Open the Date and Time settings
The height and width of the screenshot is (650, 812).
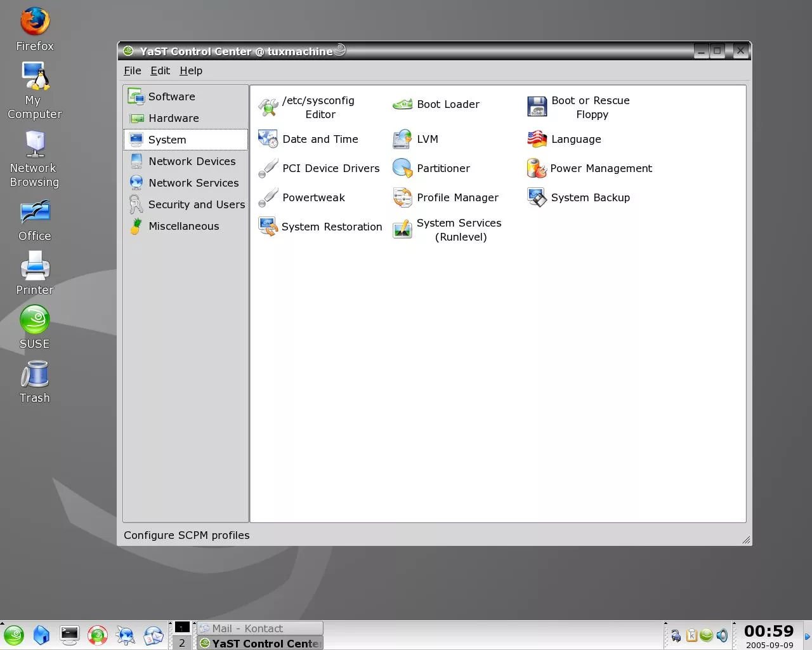(x=308, y=139)
